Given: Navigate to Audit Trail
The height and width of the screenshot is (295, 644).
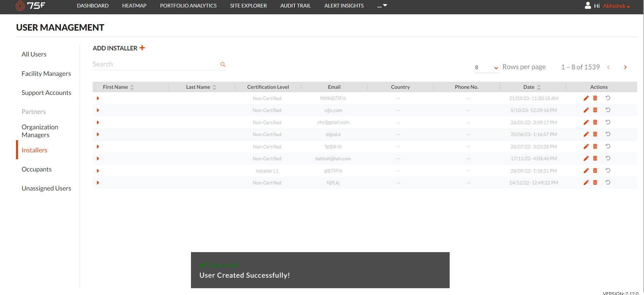Looking at the screenshot, I should pos(295,6).
